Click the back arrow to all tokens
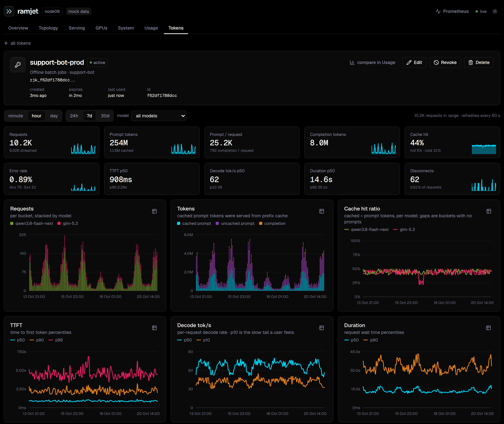 [x=18, y=43]
